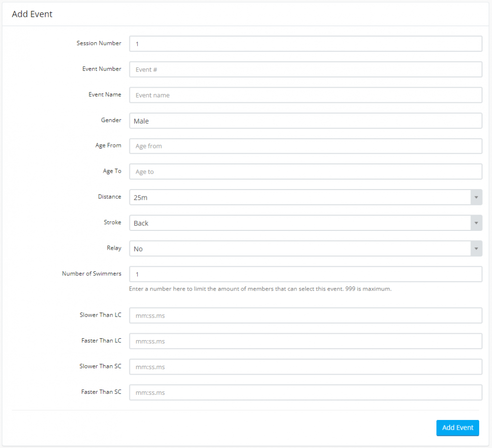This screenshot has width=492, height=448.
Task: Select the Slower Than SC time field
Action: 305,366
